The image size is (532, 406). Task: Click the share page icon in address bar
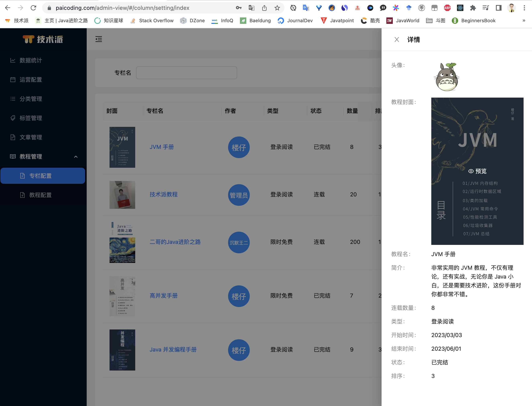point(264,8)
